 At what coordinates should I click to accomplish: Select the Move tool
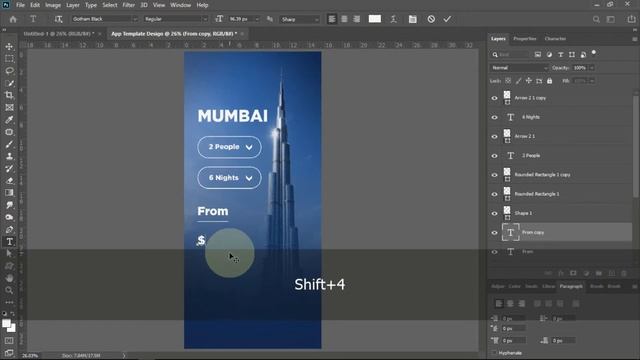9,47
